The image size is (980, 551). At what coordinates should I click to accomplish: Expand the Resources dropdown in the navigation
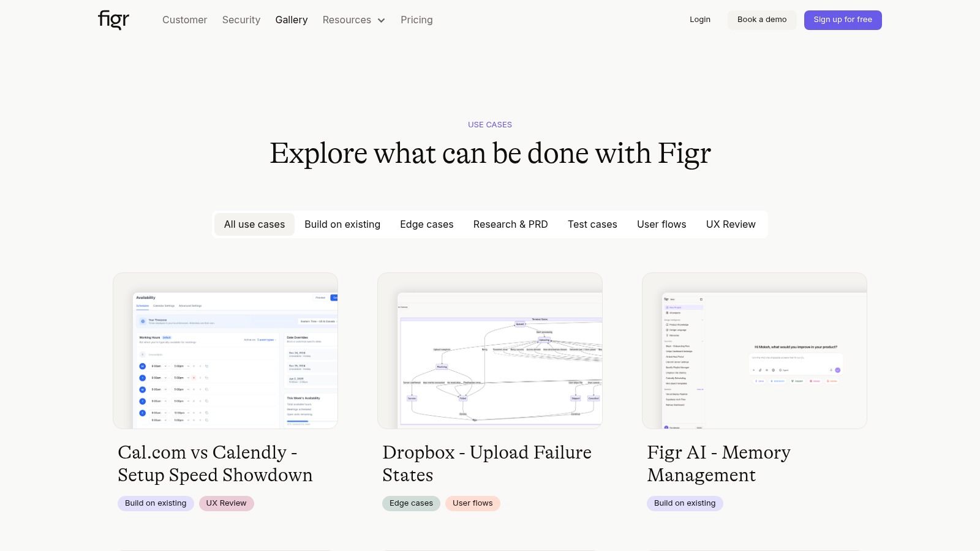point(353,20)
